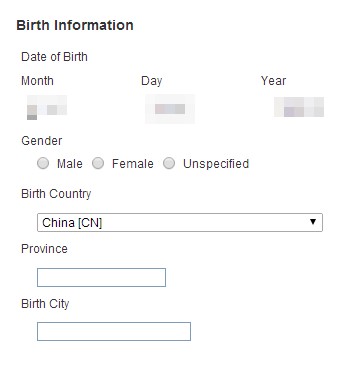
Task: Click the Day column label
Action: [x=152, y=81]
